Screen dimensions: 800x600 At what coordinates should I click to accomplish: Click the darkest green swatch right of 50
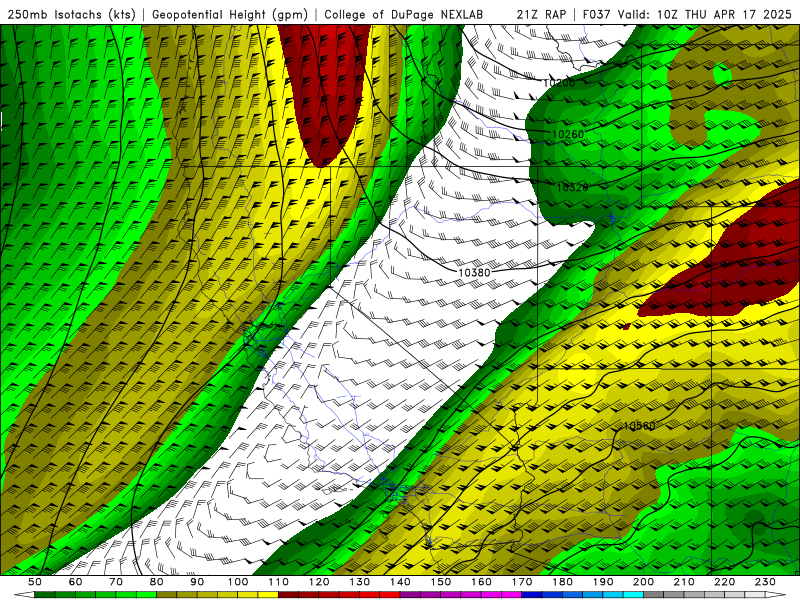pyautogui.click(x=45, y=595)
